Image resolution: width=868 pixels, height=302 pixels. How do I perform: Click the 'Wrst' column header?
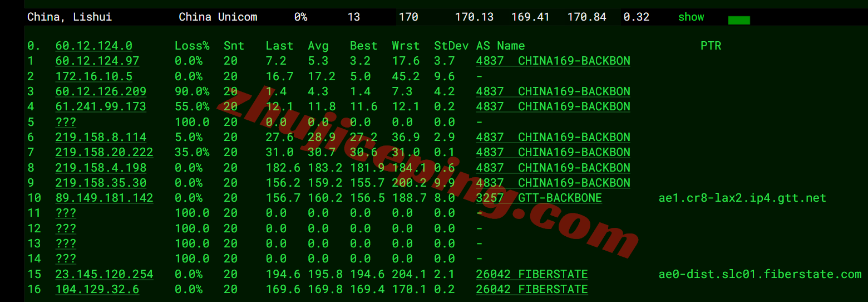tap(406, 46)
